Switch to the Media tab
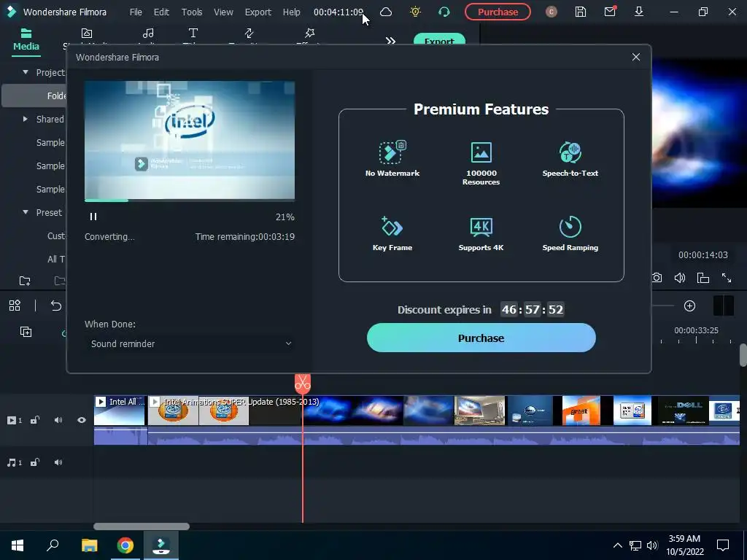 [x=26, y=40]
